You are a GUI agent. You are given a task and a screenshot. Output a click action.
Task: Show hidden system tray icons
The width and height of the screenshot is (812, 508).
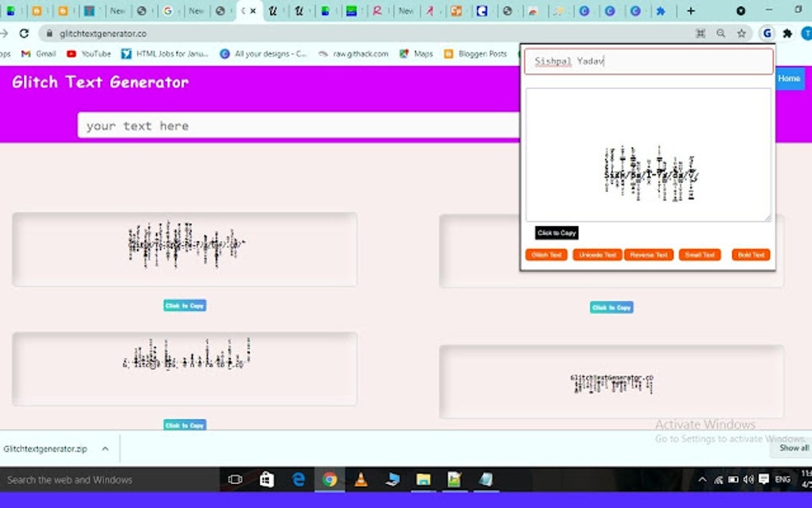[x=702, y=479]
